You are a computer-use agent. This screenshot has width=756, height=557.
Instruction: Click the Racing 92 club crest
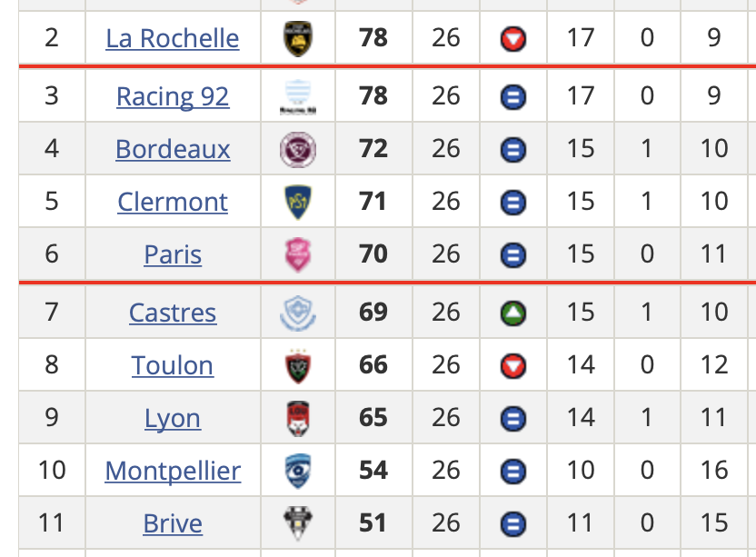pyautogui.click(x=298, y=96)
